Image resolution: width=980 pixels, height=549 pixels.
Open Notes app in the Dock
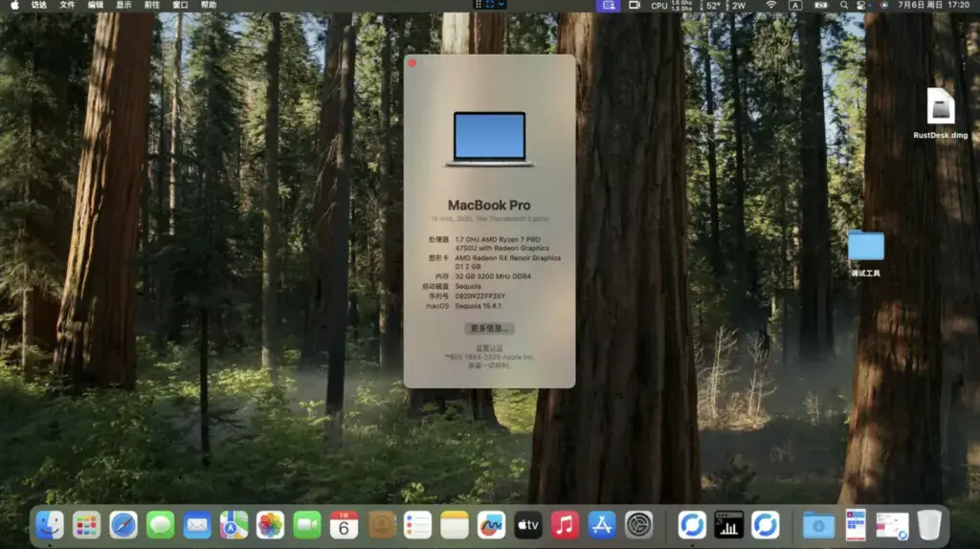pyautogui.click(x=455, y=525)
